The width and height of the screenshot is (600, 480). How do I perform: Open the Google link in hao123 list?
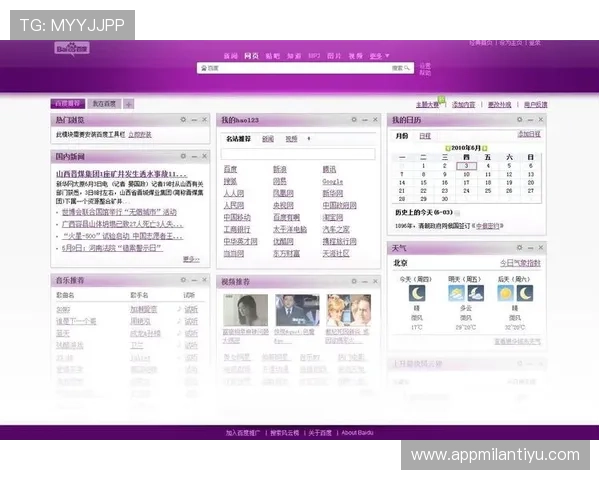coord(333,181)
